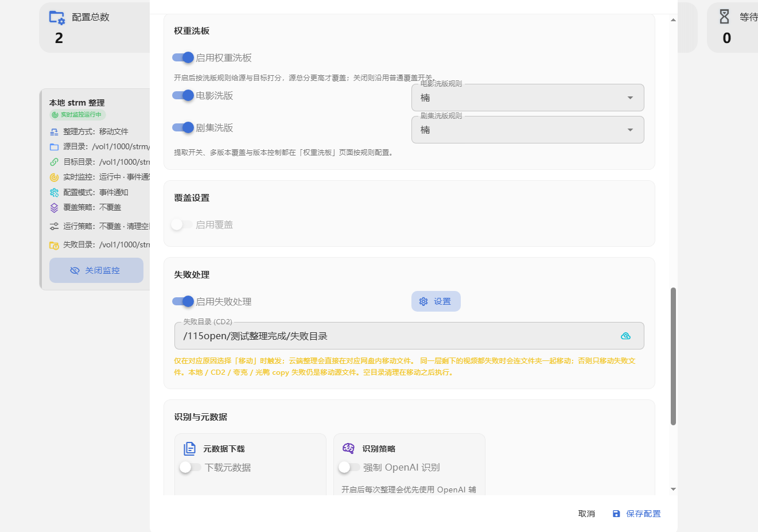Screen dimensions: 758x532
Task: Open the 剧集洗版规则 dropdown
Action: point(528,130)
